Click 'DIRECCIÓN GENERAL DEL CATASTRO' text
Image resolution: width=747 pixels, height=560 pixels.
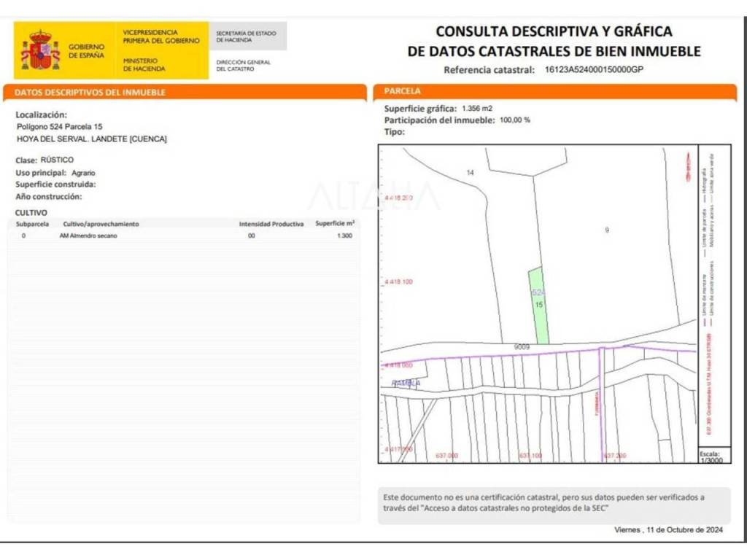click(243, 65)
